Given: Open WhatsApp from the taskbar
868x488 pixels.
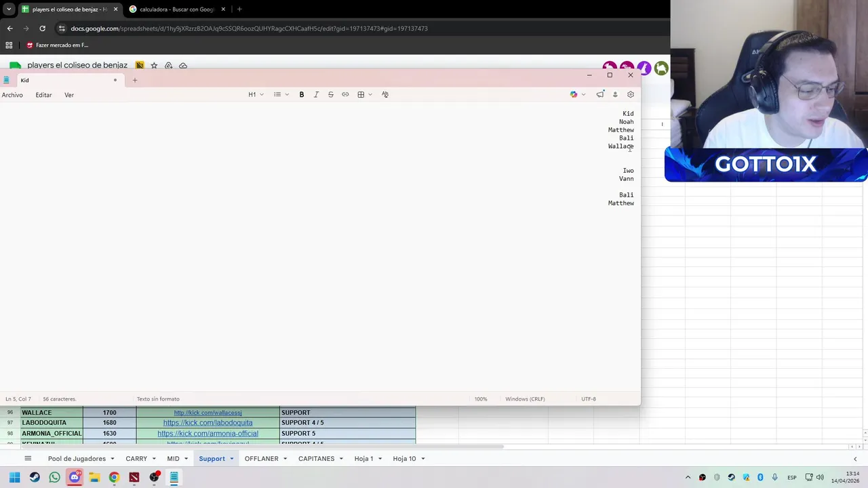Looking at the screenshot, I should pos(54,477).
